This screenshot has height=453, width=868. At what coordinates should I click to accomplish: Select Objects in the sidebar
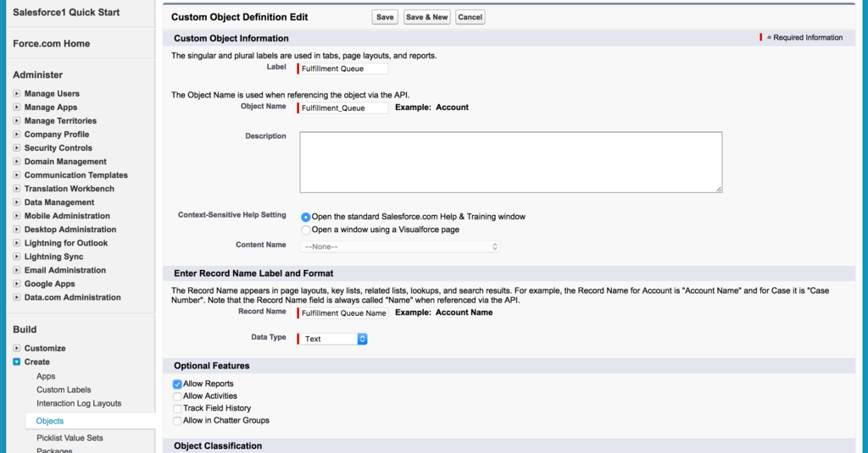(x=49, y=421)
